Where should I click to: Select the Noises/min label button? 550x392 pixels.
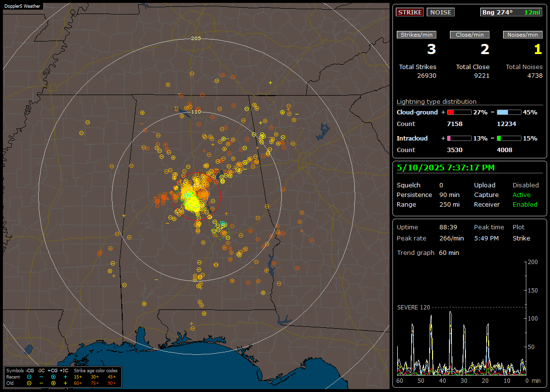click(522, 35)
